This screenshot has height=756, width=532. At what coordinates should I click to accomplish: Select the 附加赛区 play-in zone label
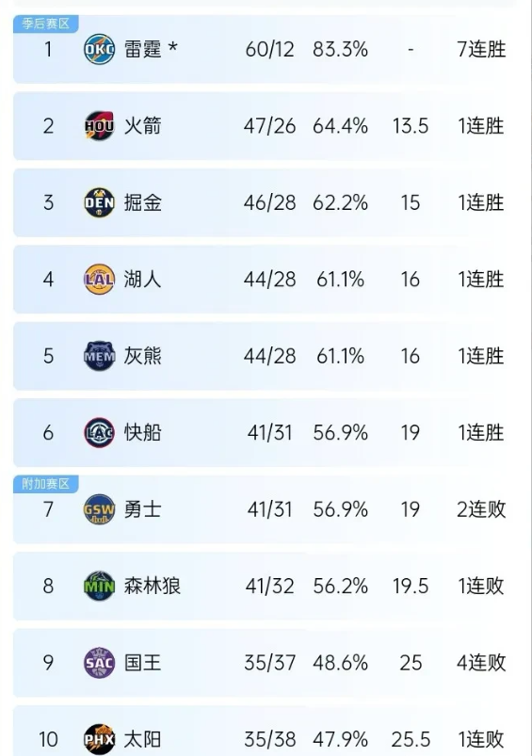pos(46,484)
